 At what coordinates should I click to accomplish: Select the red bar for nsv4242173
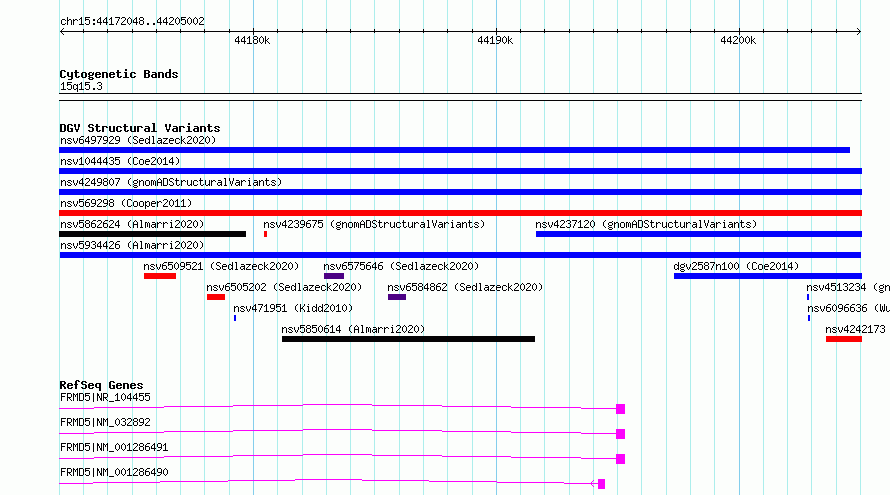pos(843,339)
